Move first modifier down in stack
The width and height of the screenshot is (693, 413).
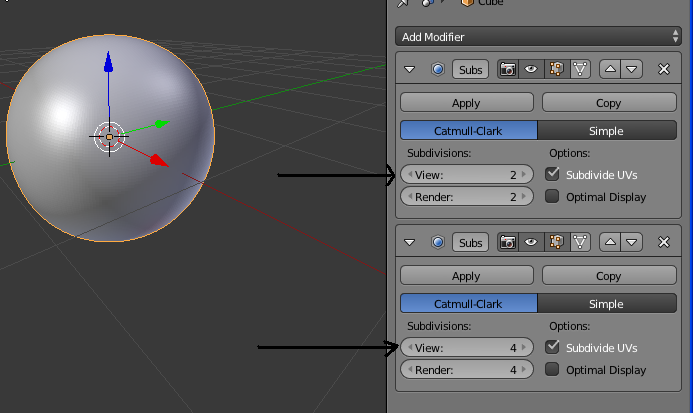click(632, 69)
